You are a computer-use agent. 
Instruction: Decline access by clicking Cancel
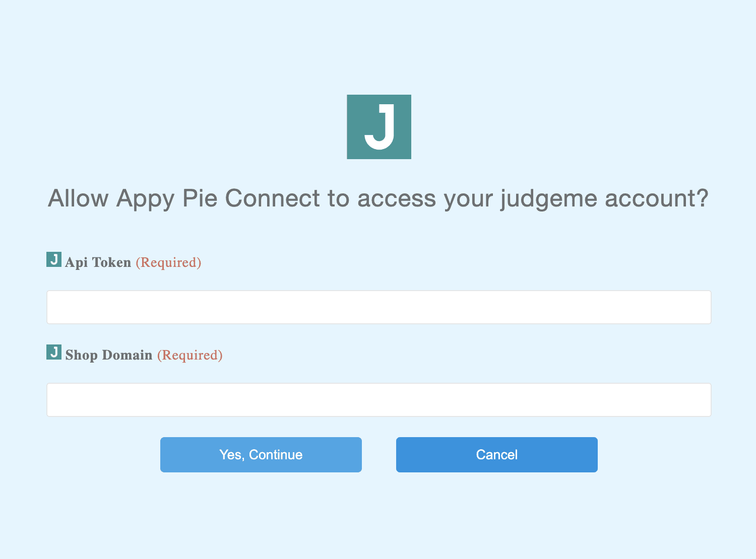[x=497, y=455]
